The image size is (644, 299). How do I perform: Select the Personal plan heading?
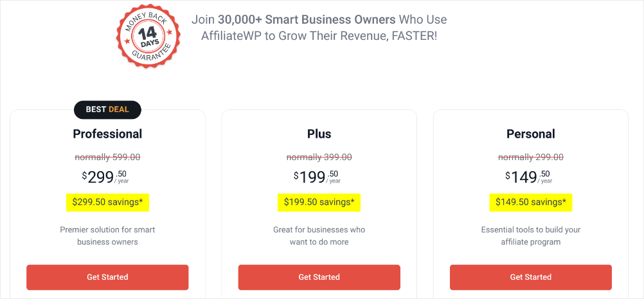click(531, 134)
